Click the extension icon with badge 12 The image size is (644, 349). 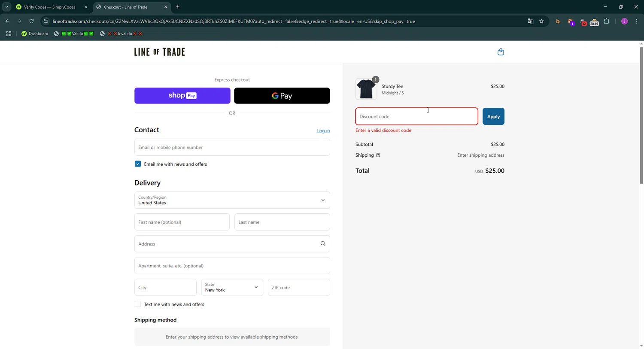pyautogui.click(x=583, y=21)
